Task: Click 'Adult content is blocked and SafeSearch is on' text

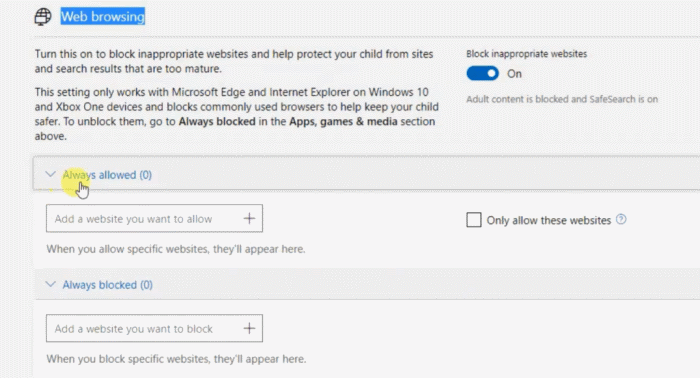Action: click(562, 99)
